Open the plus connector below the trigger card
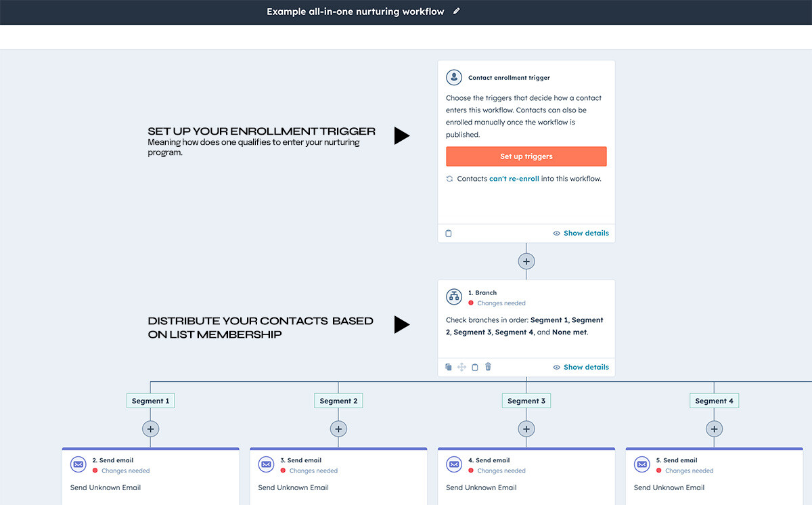The height and width of the screenshot is (505, 812). coord(526,261)
